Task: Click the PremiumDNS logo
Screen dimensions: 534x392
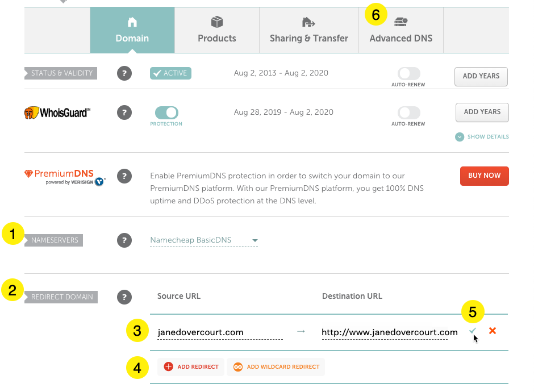Action: pyautogui.click(x=65, y=177)
